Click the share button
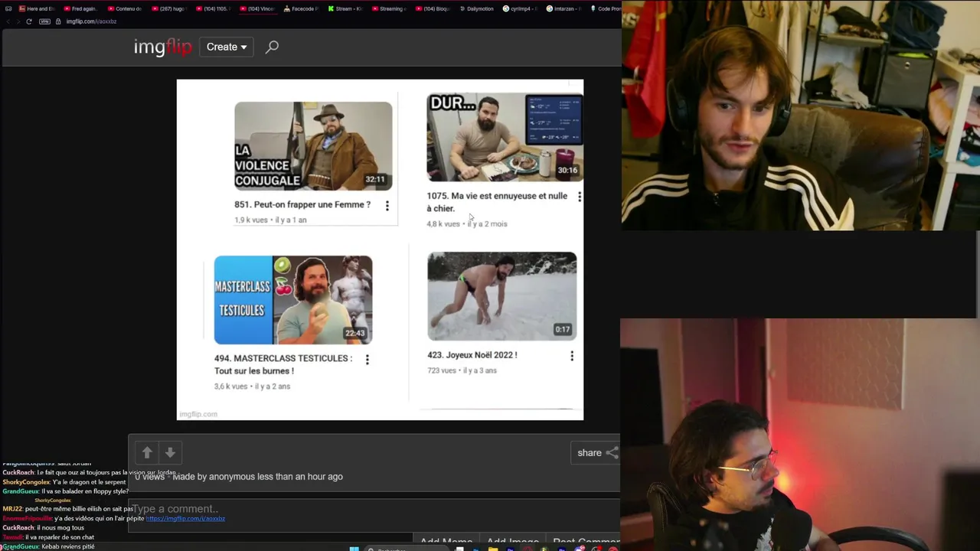Screen dimensions: 980x551 pos(596,452)
